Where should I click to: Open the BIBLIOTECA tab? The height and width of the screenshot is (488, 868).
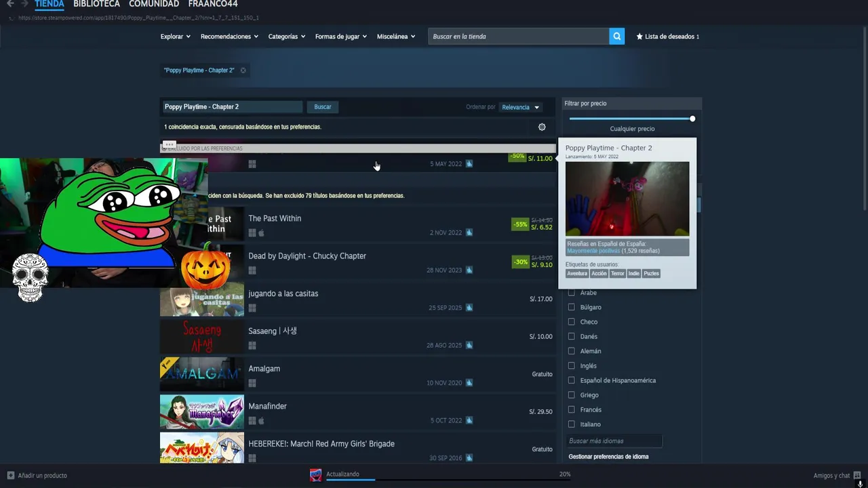[96, 4]
